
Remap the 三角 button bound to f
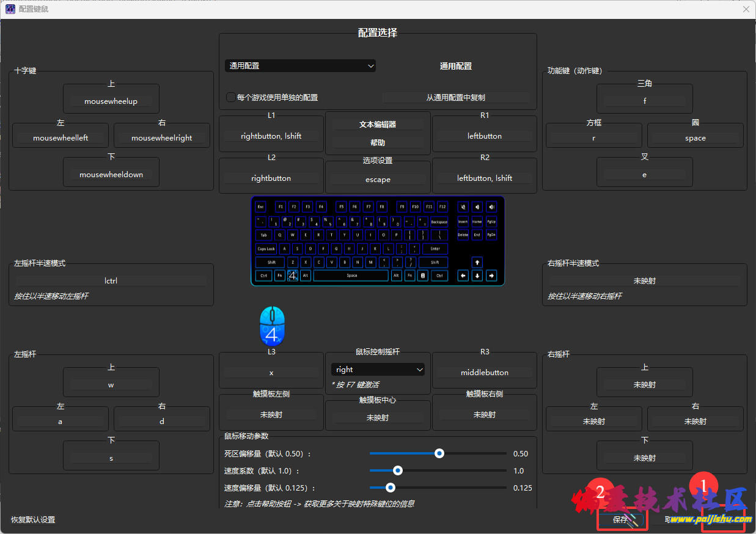click(644, 101)
